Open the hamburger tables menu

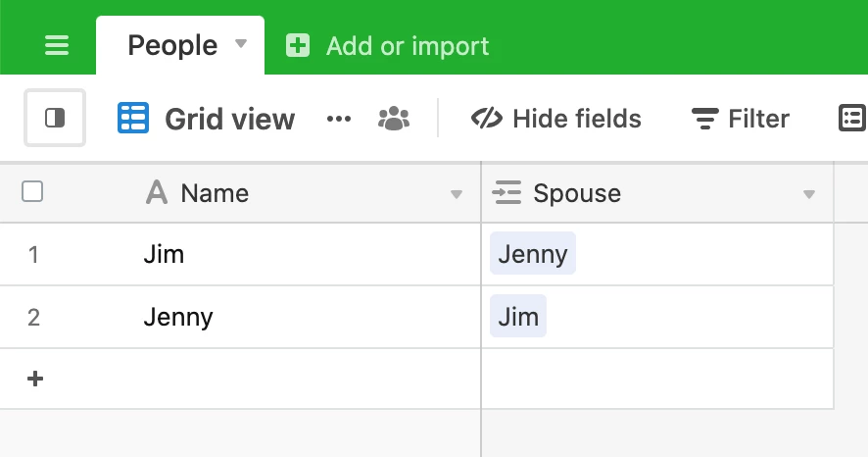point(57,45)
